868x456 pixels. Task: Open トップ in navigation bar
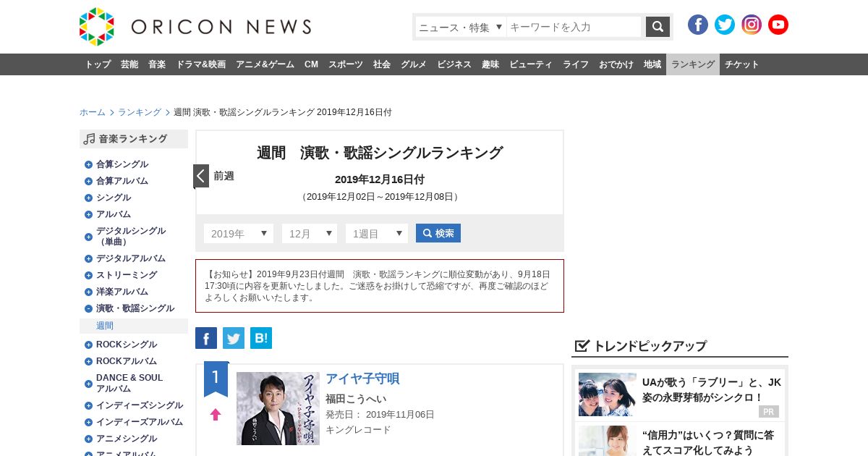[98, 64]
